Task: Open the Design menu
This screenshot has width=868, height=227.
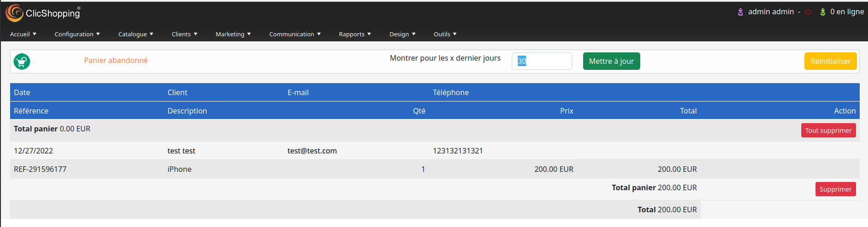Action: point(402,34)
